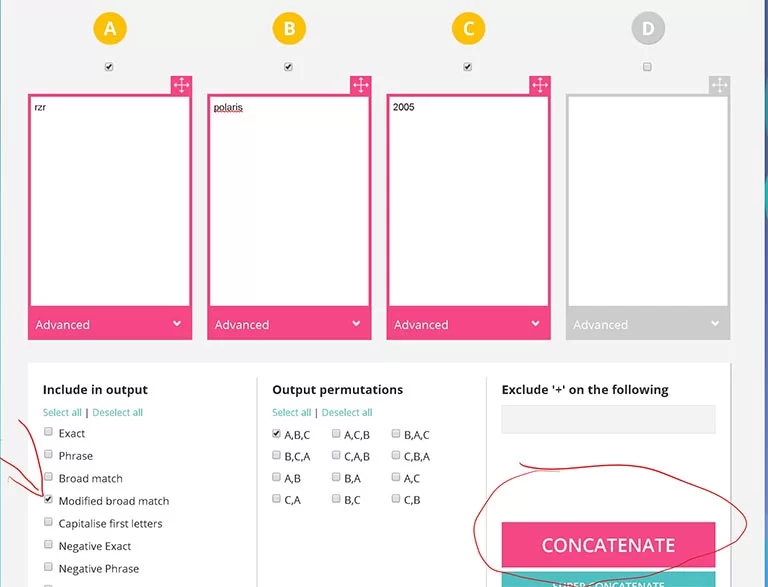Image resolution: width=768 pixels, height=587 pixels.
Task: Click the move handle icon on column A
Action: coord(181,85)
